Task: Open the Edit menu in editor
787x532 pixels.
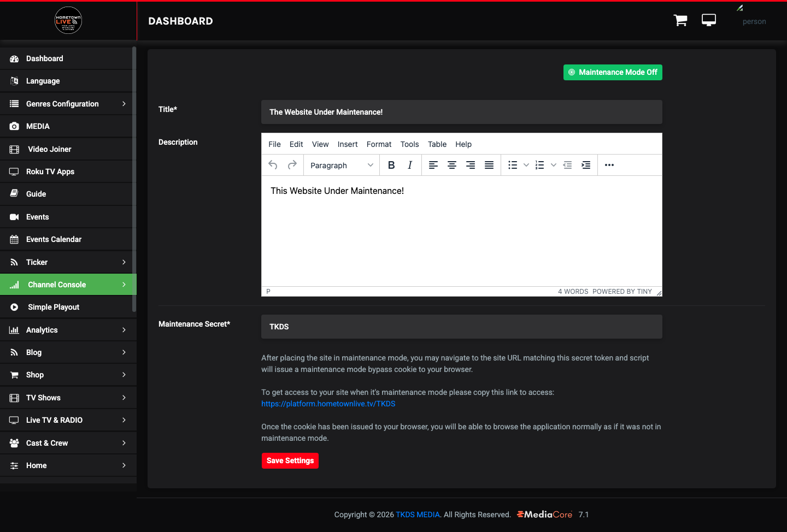Action: coord(296,144)
